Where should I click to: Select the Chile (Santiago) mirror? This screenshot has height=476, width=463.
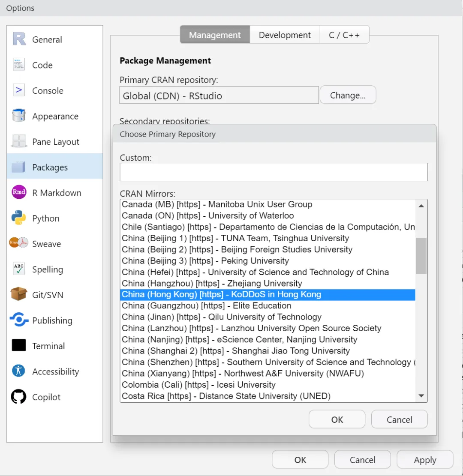(x=268, y=227)
